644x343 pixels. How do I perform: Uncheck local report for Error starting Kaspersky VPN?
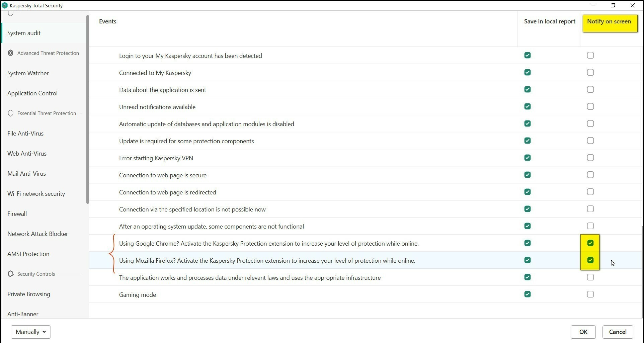(x=528, y=158)
